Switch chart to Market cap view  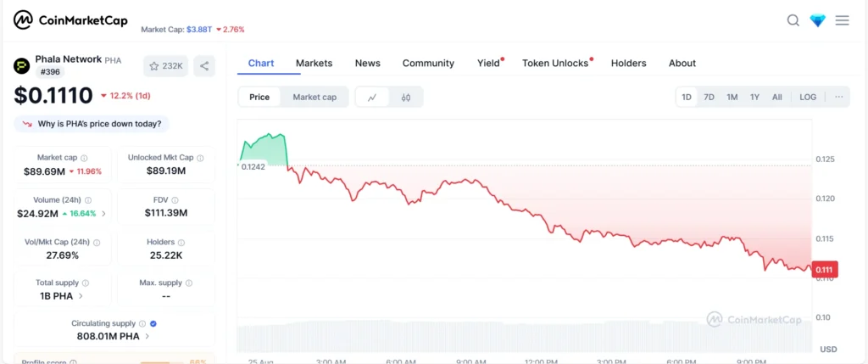(x=314, y=97)
